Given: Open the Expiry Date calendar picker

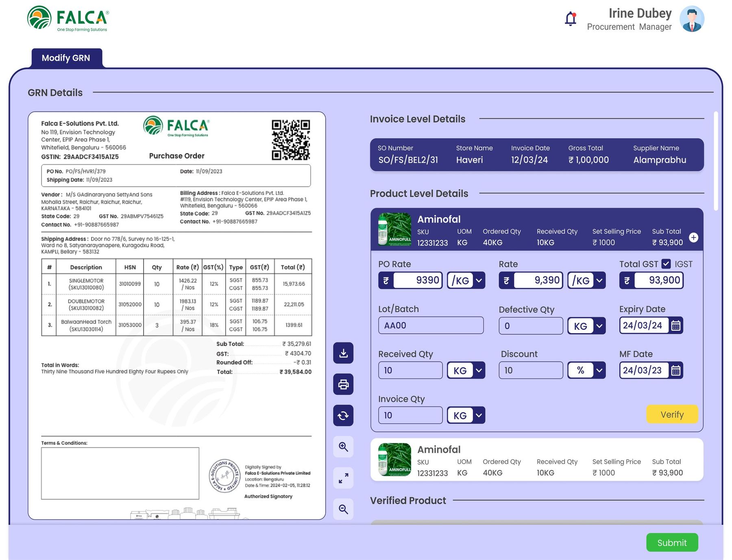Looking at the screenshot, I should 675,326.
